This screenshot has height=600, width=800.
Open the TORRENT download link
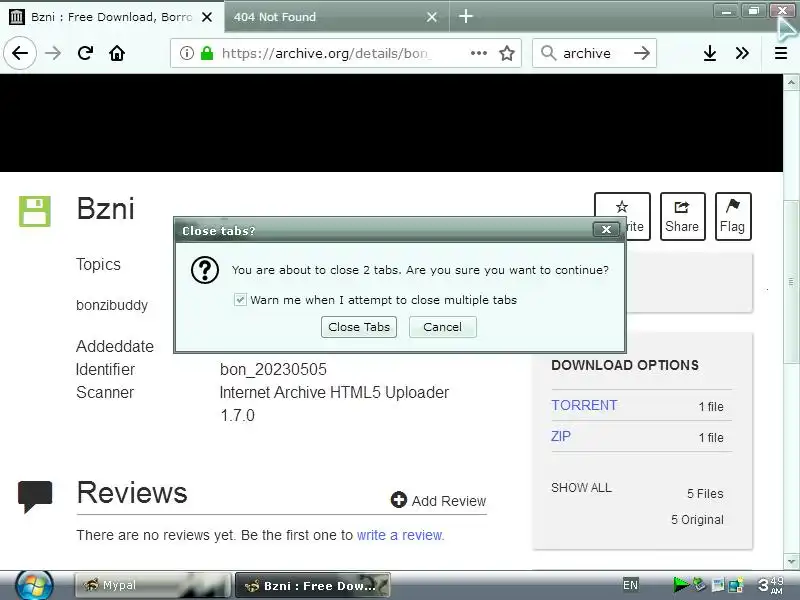click(584, 405)
